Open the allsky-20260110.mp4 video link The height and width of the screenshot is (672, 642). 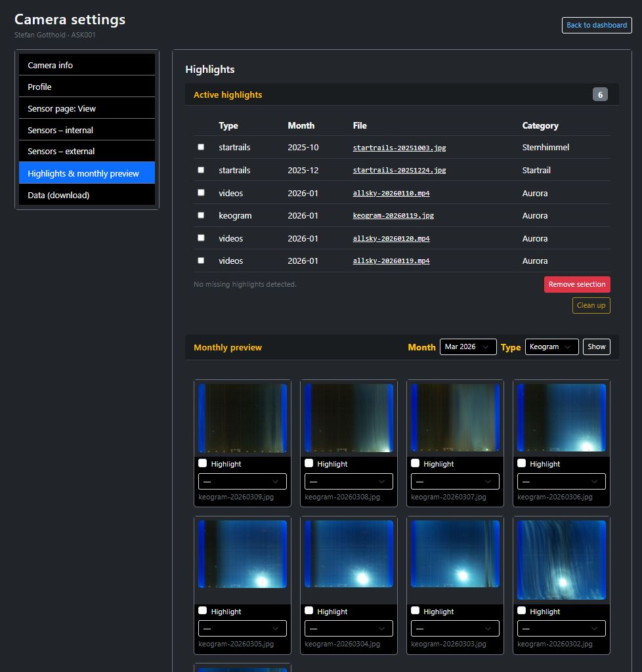[391, 193]
